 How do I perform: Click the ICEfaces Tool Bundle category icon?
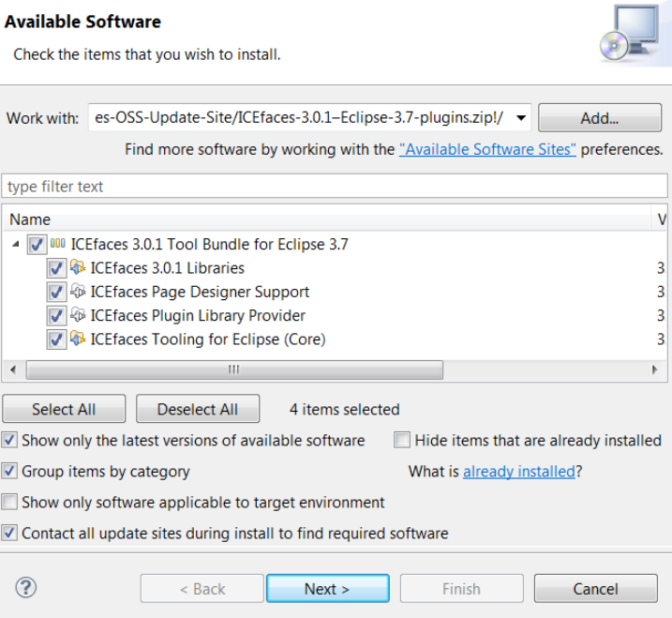(58, 245)
